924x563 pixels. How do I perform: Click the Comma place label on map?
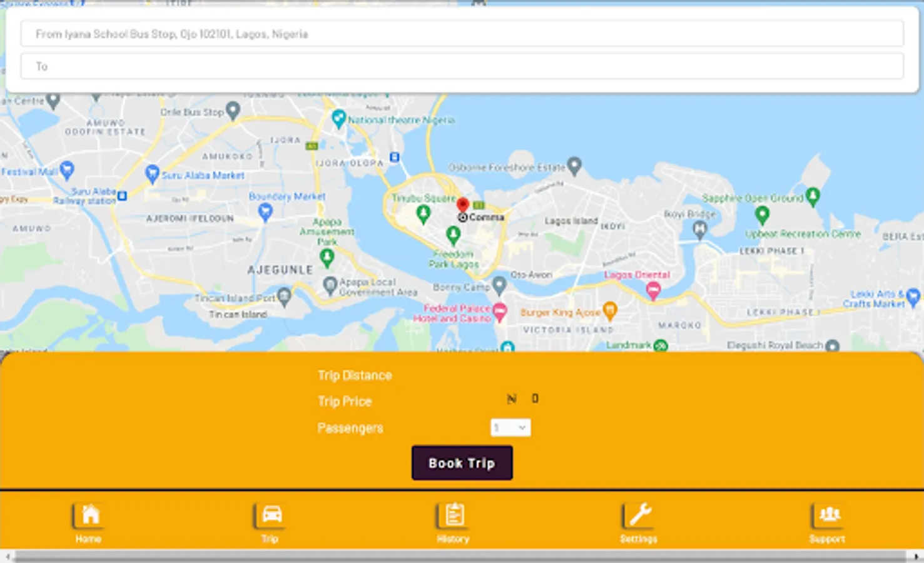pos(486,217)
